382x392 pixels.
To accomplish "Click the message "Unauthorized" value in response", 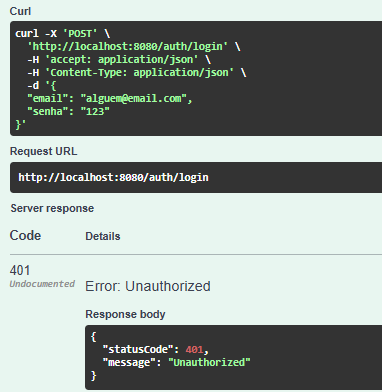I will 209,362.
